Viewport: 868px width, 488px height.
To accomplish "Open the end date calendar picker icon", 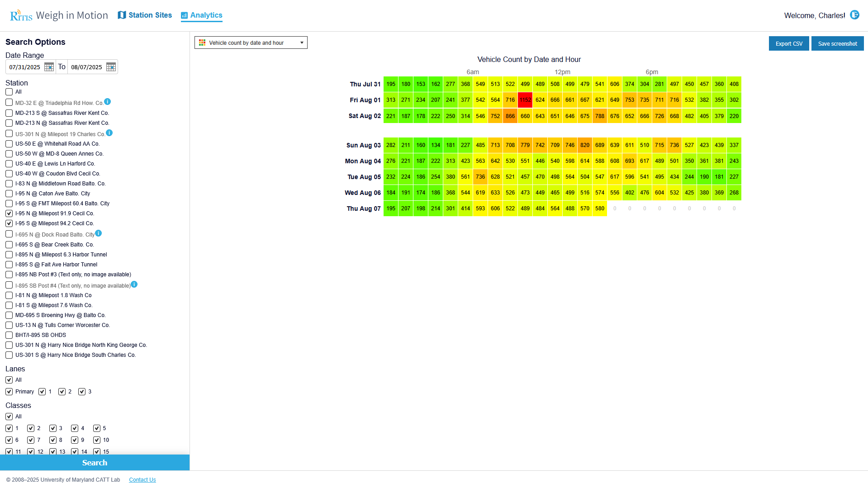I will tap(111, 67).
